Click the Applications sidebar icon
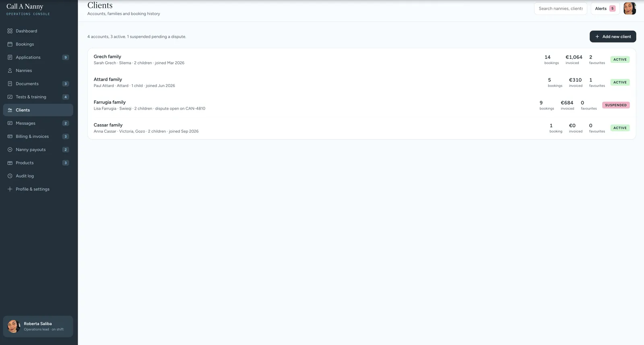The width and height of the screenshot is (644, 345). 10,57
